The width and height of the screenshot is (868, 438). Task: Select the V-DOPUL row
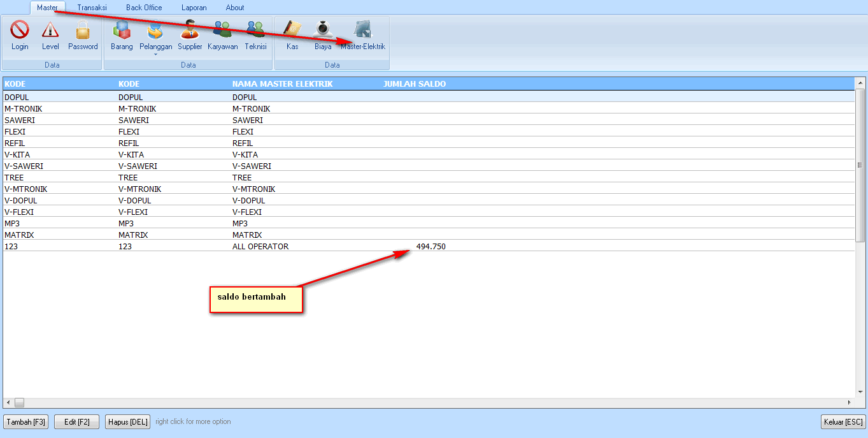(x=429, y=200)
